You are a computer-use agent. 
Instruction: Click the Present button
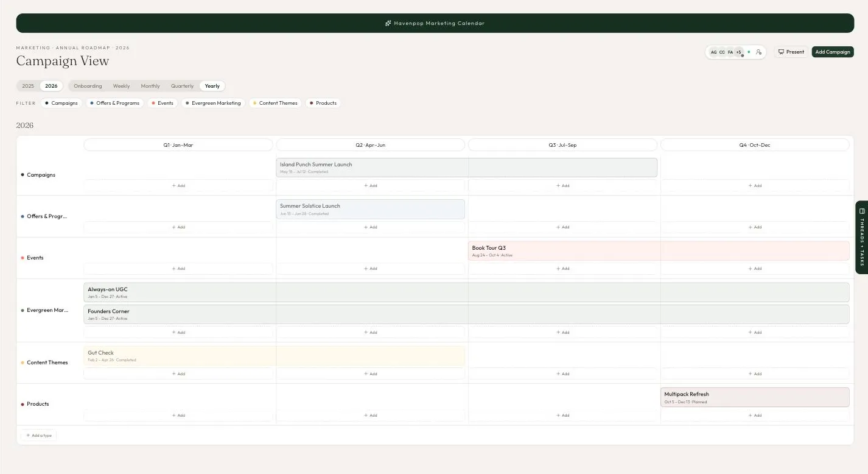(x=791, y=52)
